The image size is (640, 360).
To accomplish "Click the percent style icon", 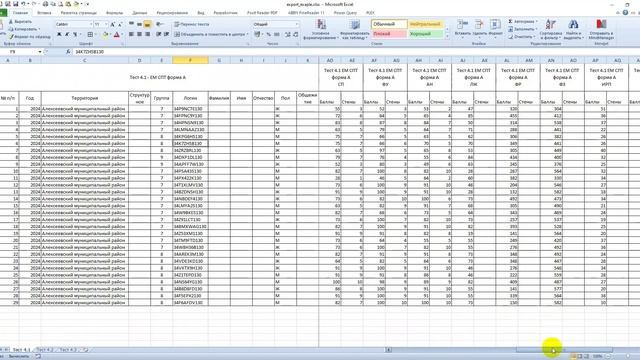I will pos(269,35).
